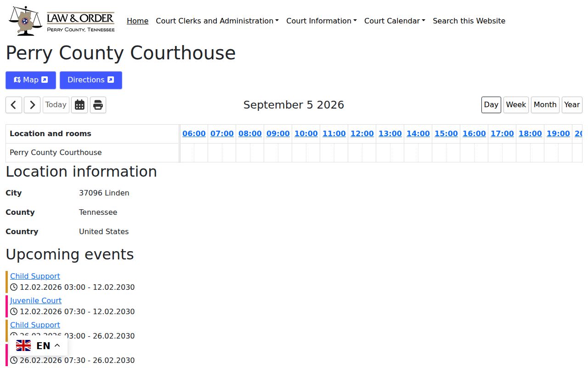Viewport: 588px width, 368px height.
Task: Select the 17:00 time column
Action: [x=502, y=134]
